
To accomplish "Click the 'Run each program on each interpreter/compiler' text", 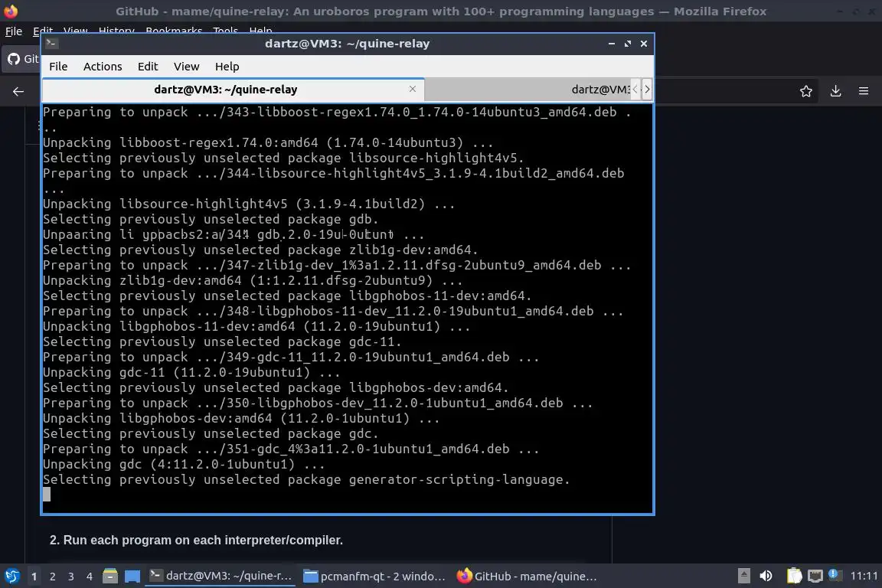I will click(202, 541).
